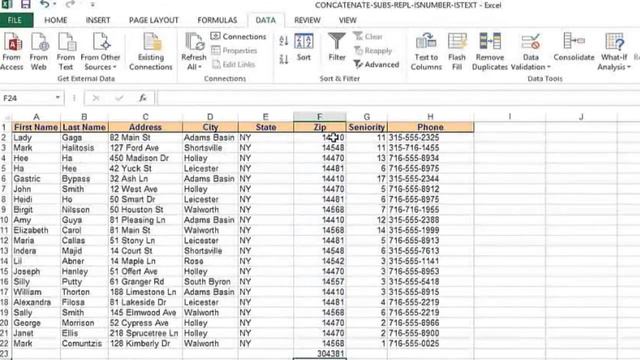Switch to the REVIEW tab

(x=307, y=20)
